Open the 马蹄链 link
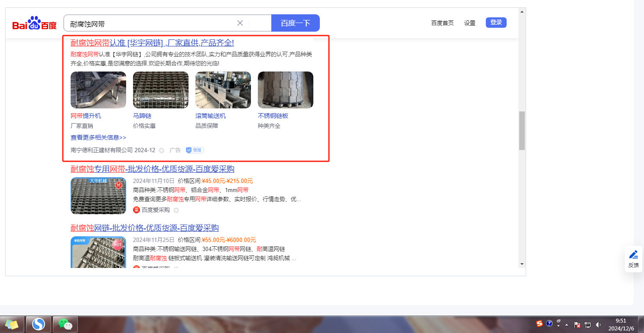This screenshot has width=644, height=333. click(x=142, y=116)
